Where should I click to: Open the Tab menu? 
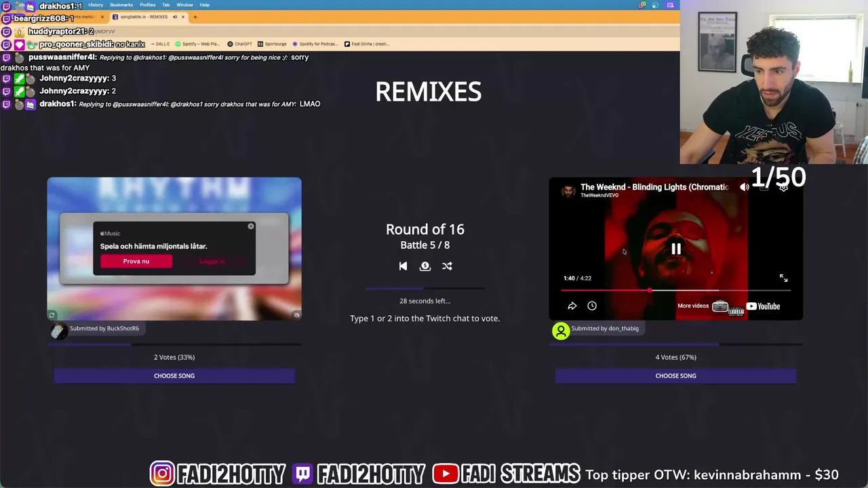[165, 5]
